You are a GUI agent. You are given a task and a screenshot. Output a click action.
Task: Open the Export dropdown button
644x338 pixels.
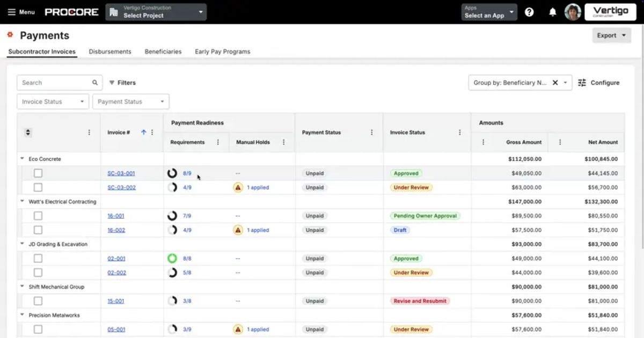pos(611,35)
